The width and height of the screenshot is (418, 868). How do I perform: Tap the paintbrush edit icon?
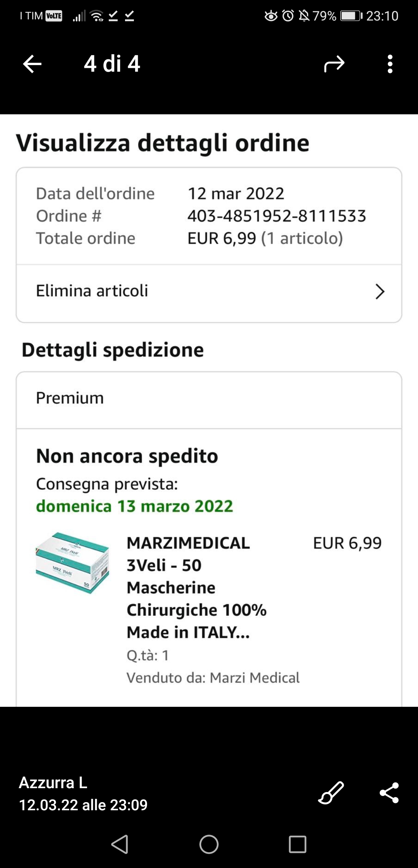click(x=331, y=792)
